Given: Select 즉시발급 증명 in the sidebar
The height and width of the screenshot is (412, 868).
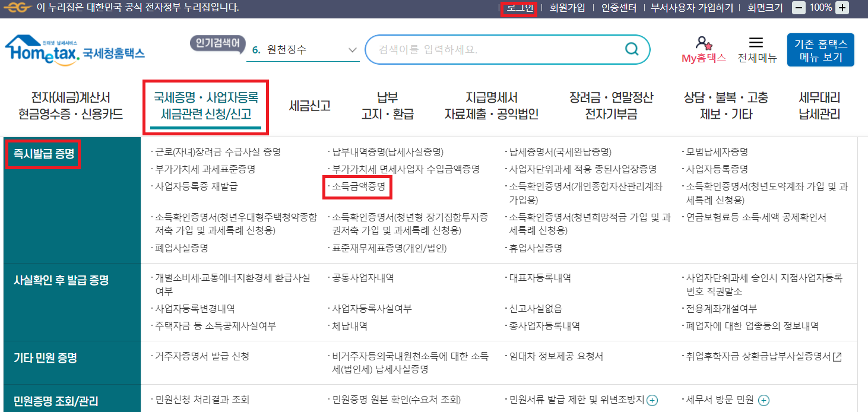Looking at the screenshot, I should pos(42,154).
